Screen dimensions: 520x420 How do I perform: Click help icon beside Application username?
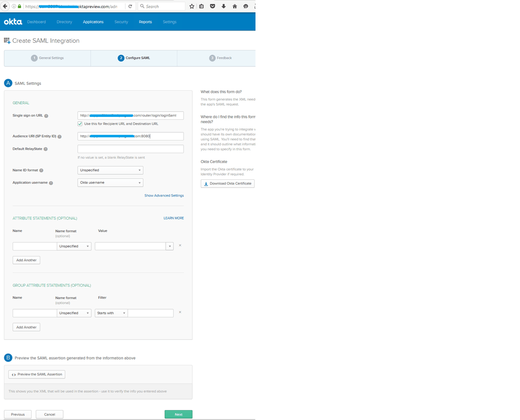(x=51, y=183)
